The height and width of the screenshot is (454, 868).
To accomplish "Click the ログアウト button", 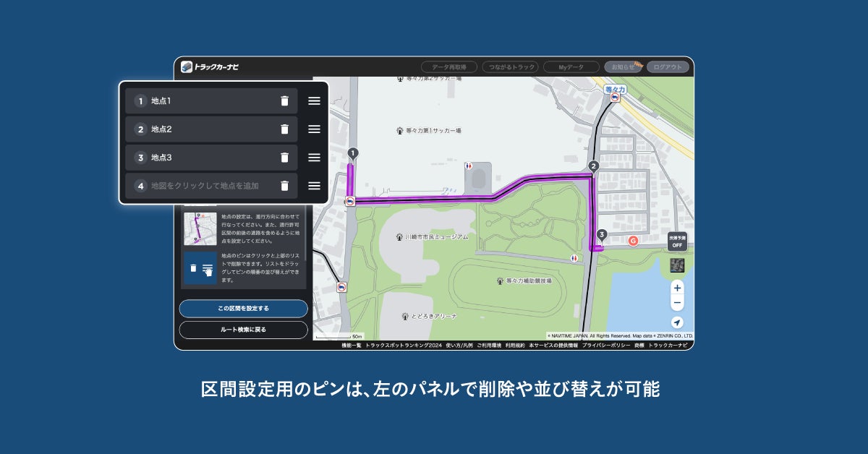I will tap(668, 67).
